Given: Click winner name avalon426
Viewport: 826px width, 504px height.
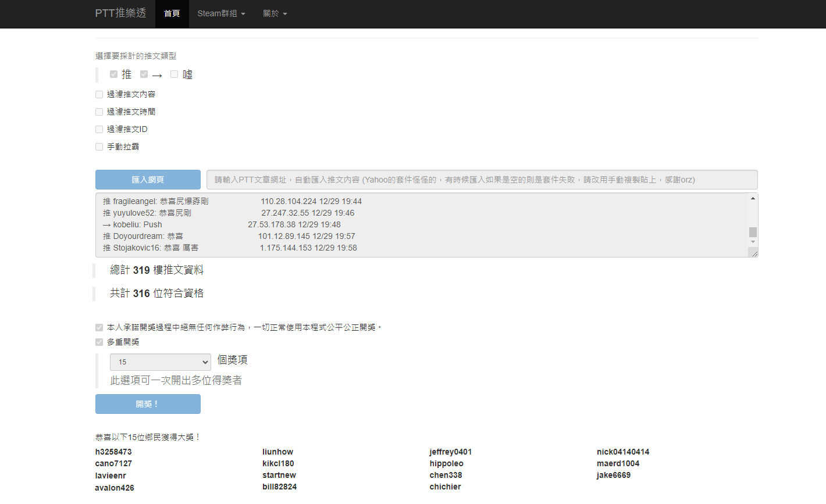Looking at the screenshot, I should coord(115,488).
